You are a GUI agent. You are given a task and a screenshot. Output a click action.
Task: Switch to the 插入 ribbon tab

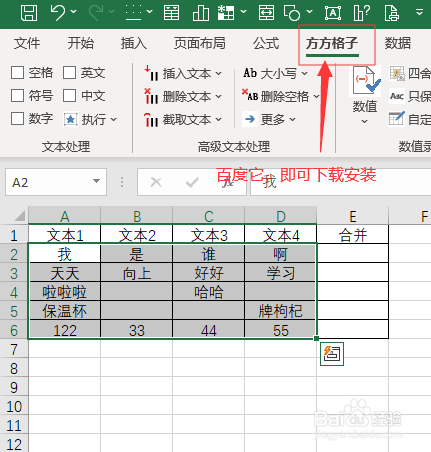(133, 43)
